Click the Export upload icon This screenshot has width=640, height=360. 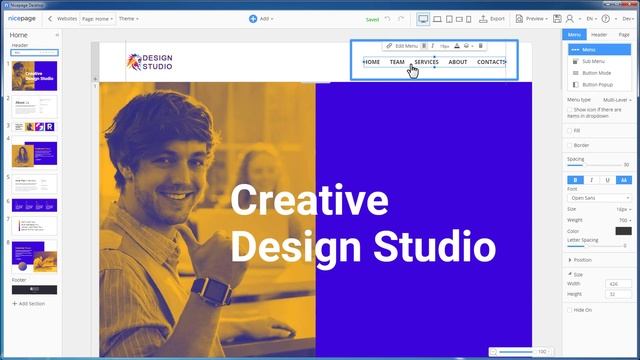coord(483,19)
